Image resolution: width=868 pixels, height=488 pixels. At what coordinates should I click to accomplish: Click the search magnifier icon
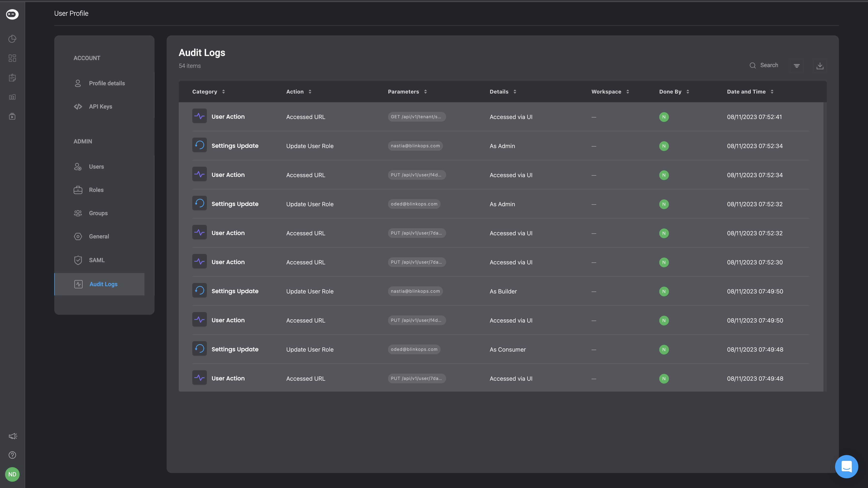[x=752, y=65]
